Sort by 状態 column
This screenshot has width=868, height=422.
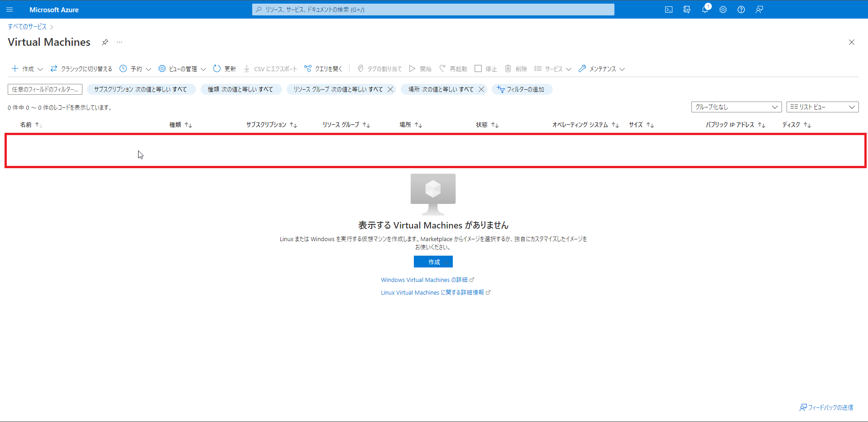point(487,125)
